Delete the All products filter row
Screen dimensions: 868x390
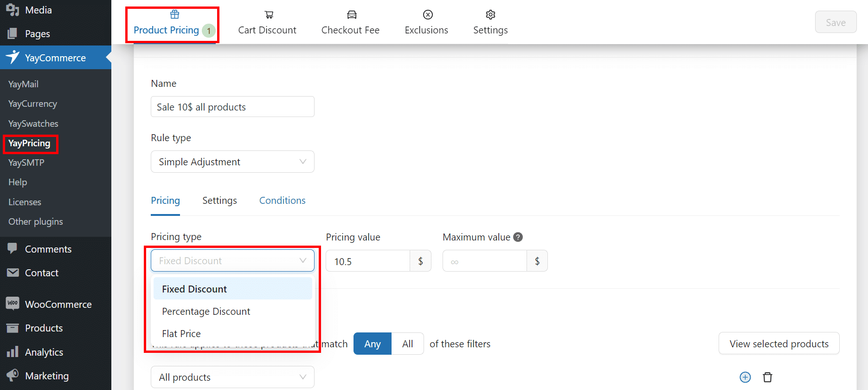[x=768, y=377]
